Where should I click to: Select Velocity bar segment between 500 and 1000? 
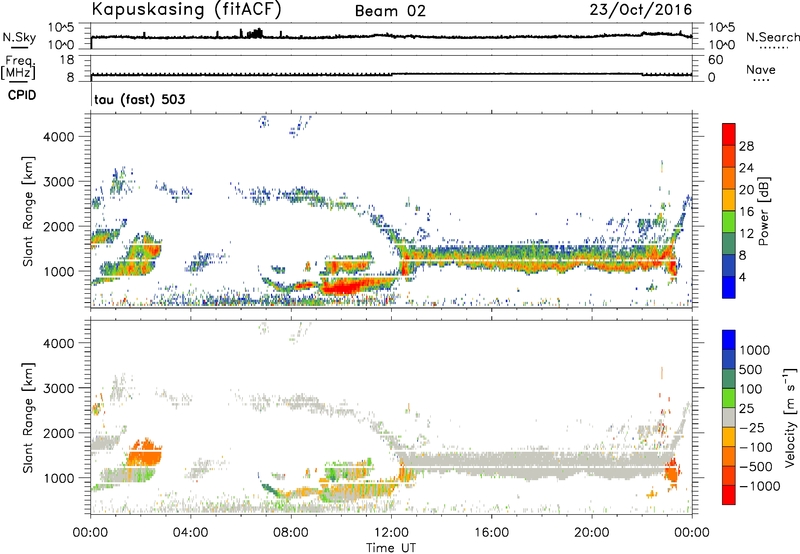coord(729,359)
